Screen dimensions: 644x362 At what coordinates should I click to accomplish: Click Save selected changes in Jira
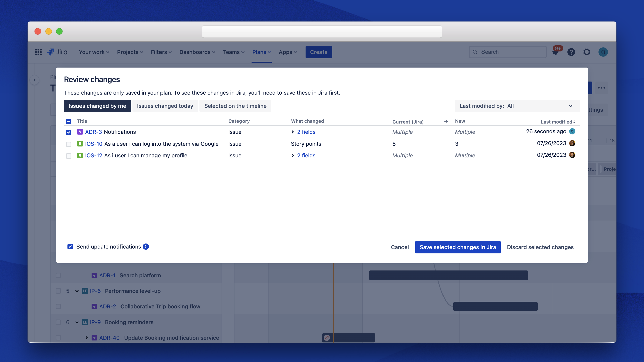coord(458,247)
